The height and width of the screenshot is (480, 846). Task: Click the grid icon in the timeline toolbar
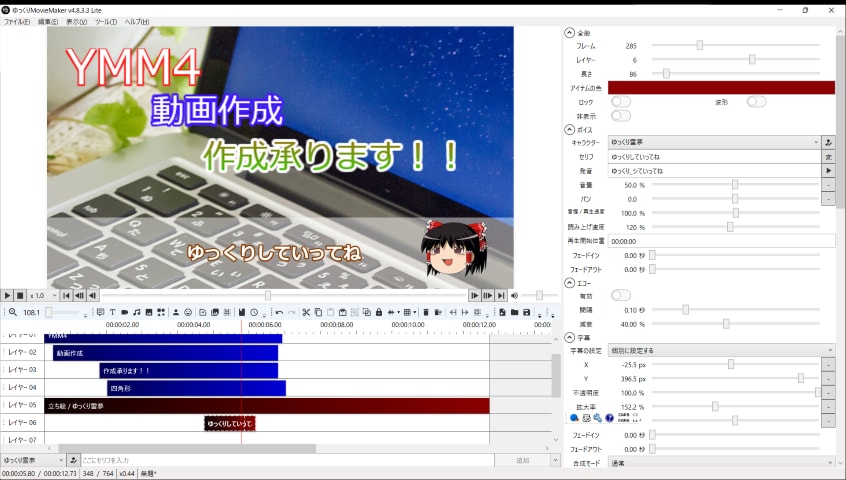[x=407, y=312]
